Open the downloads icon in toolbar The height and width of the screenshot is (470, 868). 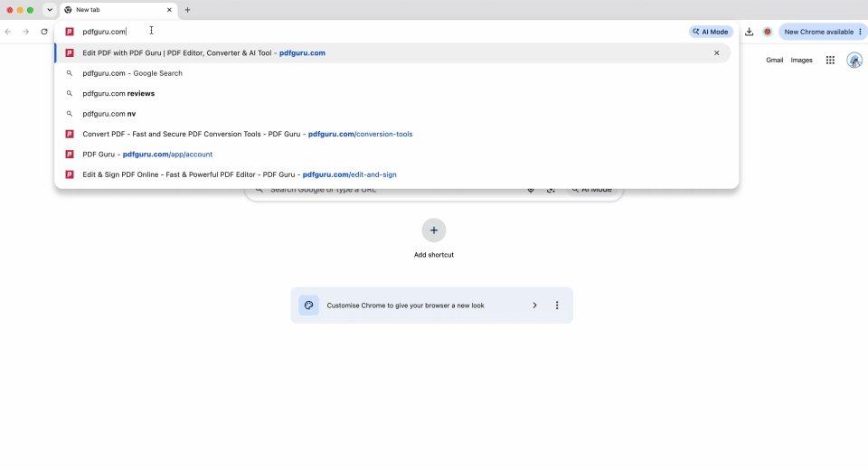[749, 32]
